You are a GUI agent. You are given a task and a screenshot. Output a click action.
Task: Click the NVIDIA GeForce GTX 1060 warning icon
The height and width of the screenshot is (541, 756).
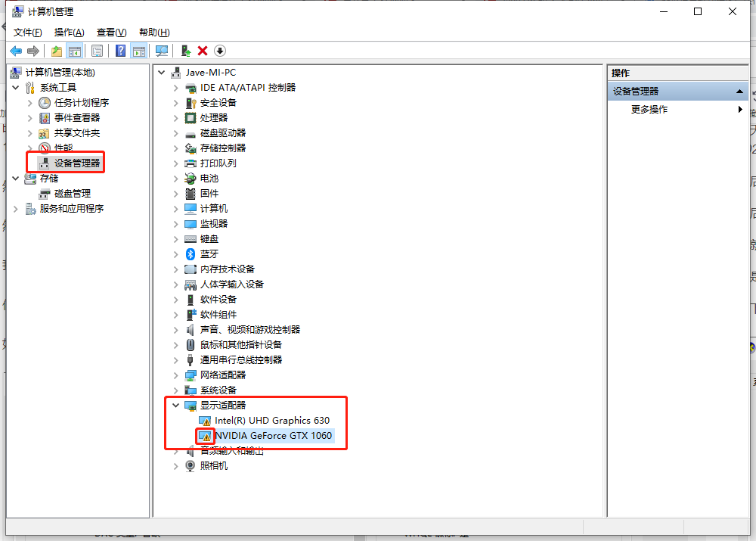205,436
